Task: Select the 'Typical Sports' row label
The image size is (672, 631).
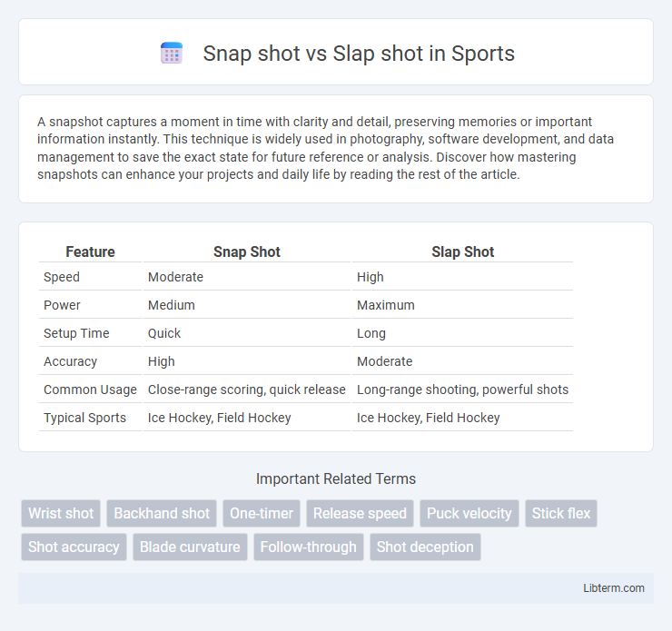Action: click(x=84, y=418)
